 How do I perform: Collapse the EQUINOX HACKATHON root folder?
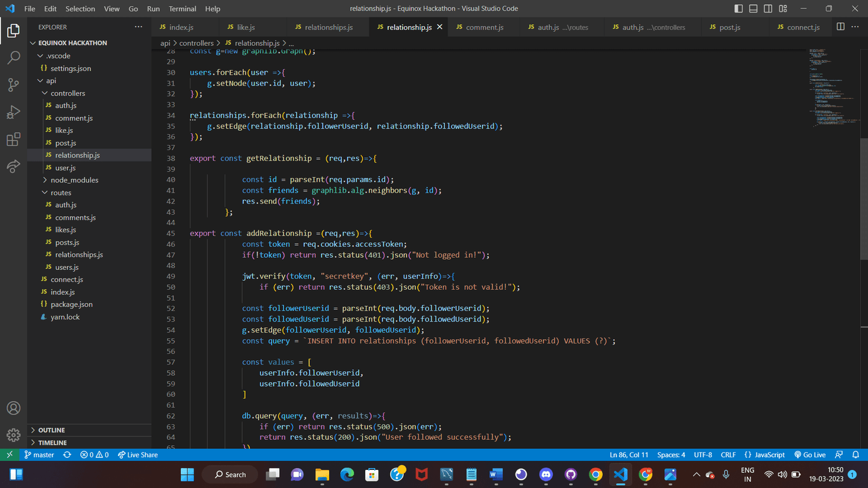click(x=89, y=43)
